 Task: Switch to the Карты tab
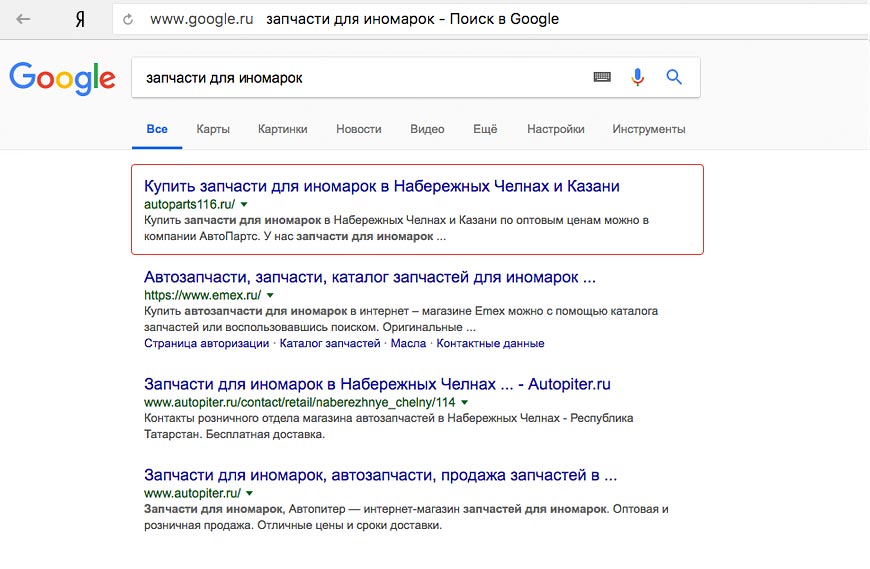pos(213,129)
